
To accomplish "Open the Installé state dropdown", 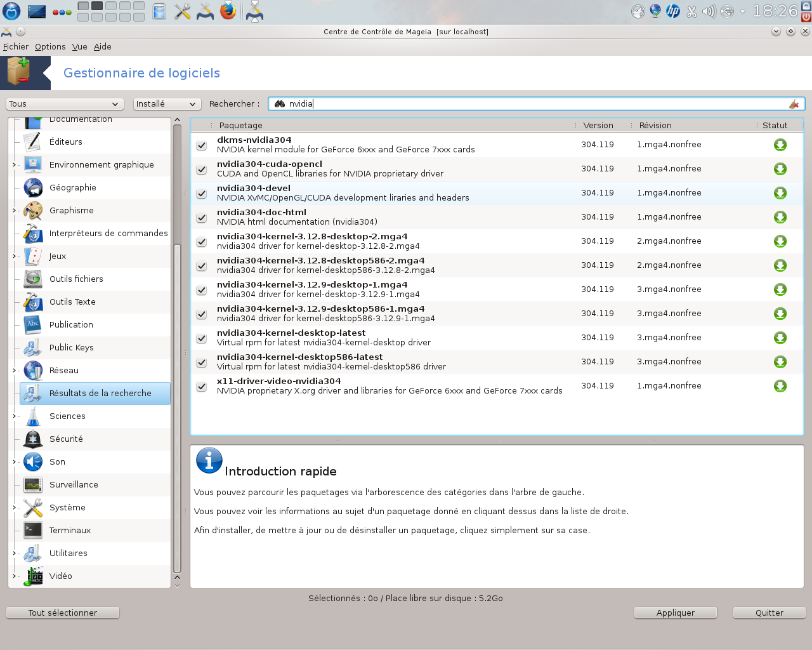I will tap(167, 104).
